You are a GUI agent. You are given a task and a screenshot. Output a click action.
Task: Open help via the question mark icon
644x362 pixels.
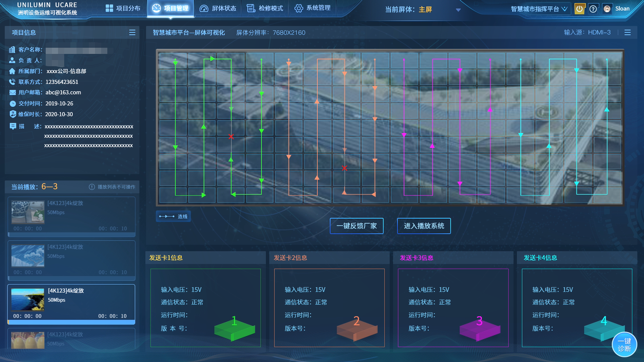pos(593,9)
